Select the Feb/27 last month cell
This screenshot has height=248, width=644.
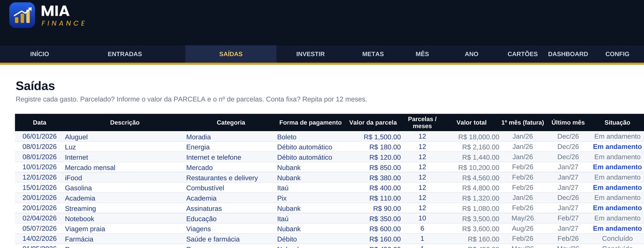pos(568,219)
